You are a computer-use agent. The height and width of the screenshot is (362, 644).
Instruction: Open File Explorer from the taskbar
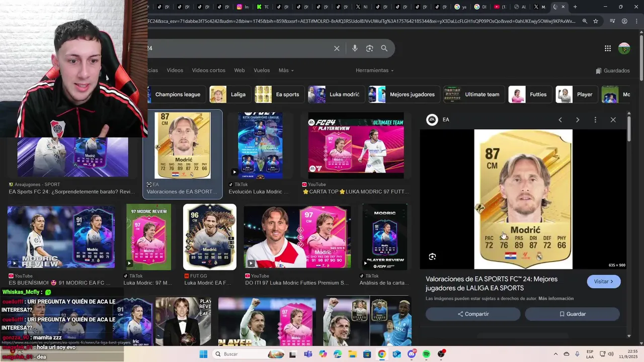coord(352,354)
